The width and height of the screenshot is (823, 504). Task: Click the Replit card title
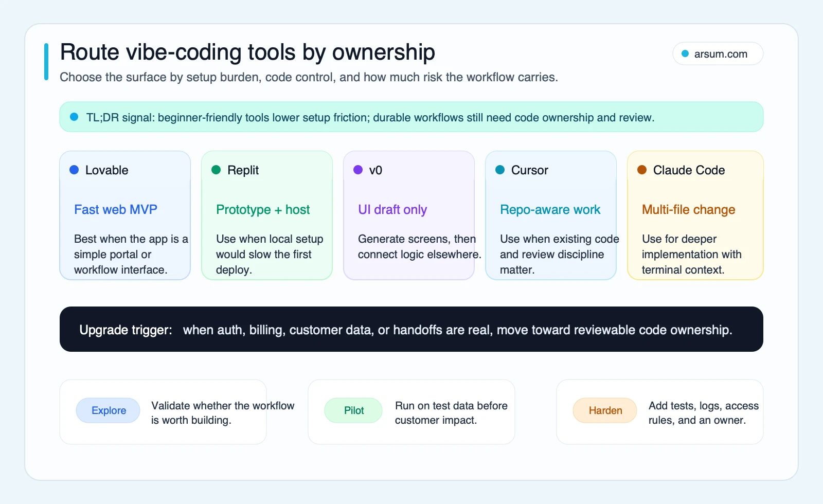tap(243, 170)
